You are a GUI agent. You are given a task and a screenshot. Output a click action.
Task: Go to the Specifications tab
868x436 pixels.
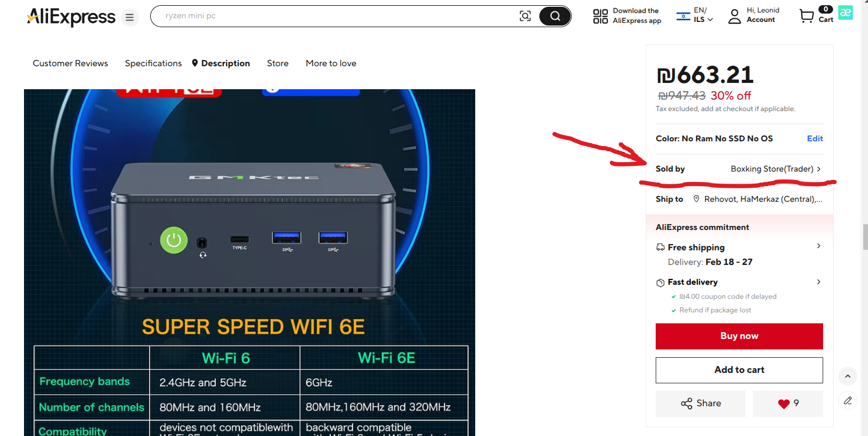point(153,63)
